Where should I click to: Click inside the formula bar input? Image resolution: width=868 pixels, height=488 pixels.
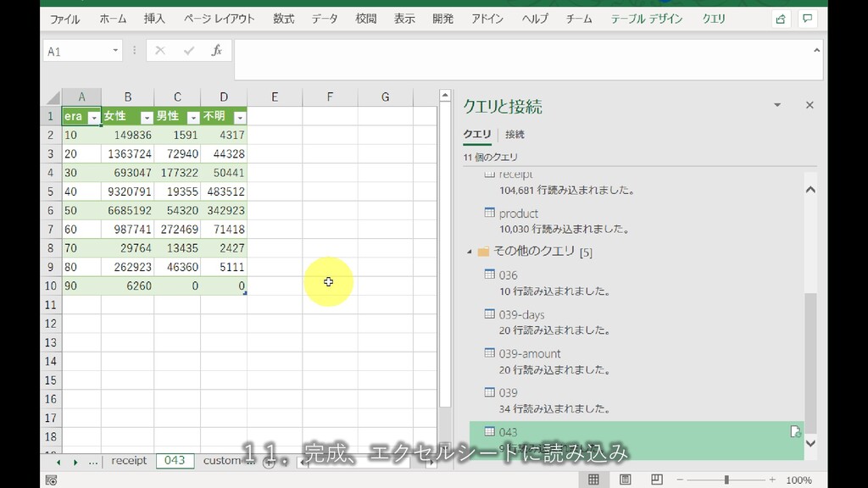click(526, 59)
